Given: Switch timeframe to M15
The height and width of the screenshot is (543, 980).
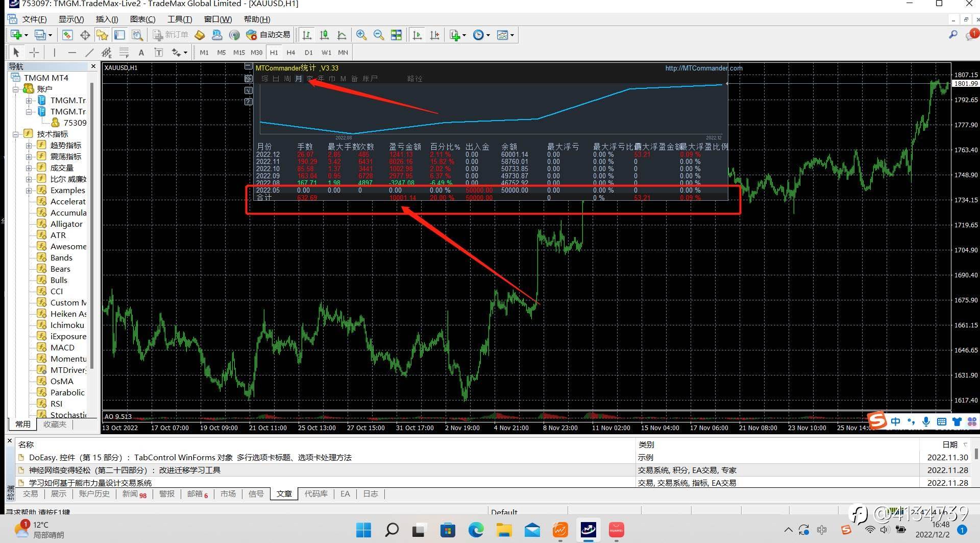Looking at the screenshot, I should click(x=239, y=52).
